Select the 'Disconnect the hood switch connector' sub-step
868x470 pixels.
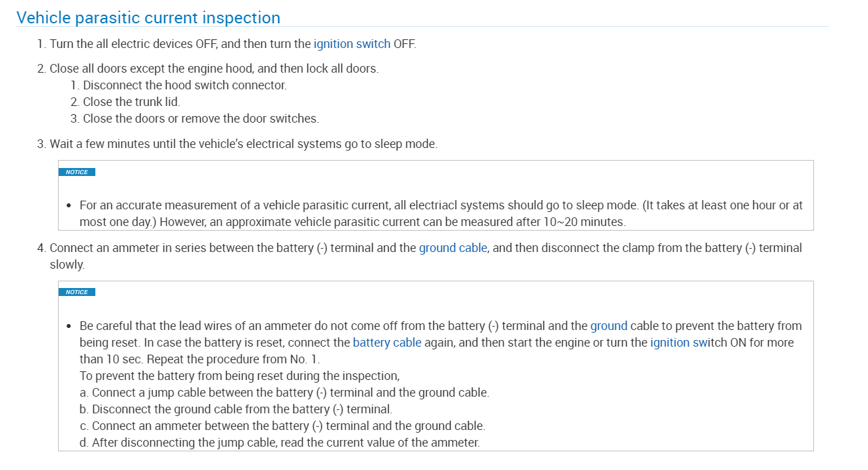point(184,85)
